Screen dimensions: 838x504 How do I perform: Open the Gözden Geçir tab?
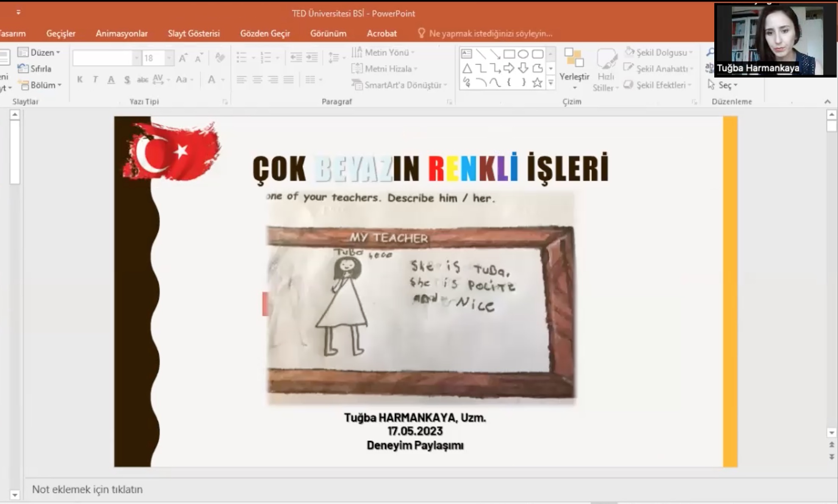pos(265,33)
